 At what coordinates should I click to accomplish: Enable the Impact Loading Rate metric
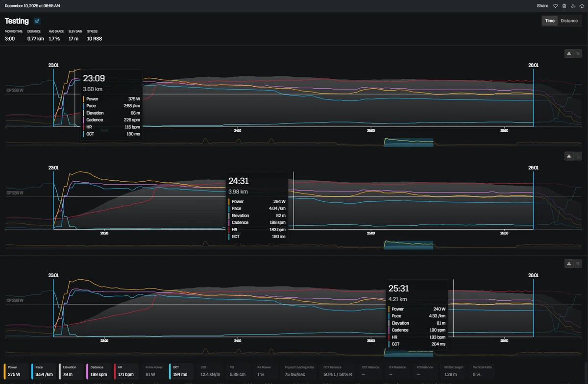point(300,371)
